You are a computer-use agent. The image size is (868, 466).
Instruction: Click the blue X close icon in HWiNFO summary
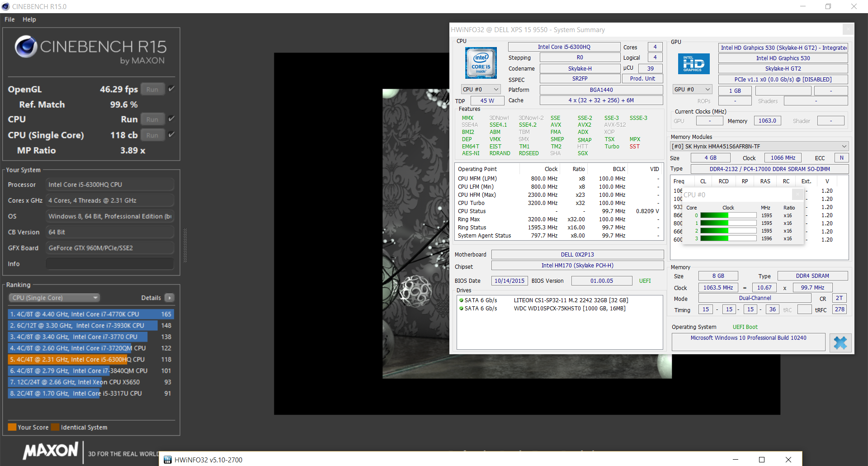pyautogui.click(x=840, y=342)
